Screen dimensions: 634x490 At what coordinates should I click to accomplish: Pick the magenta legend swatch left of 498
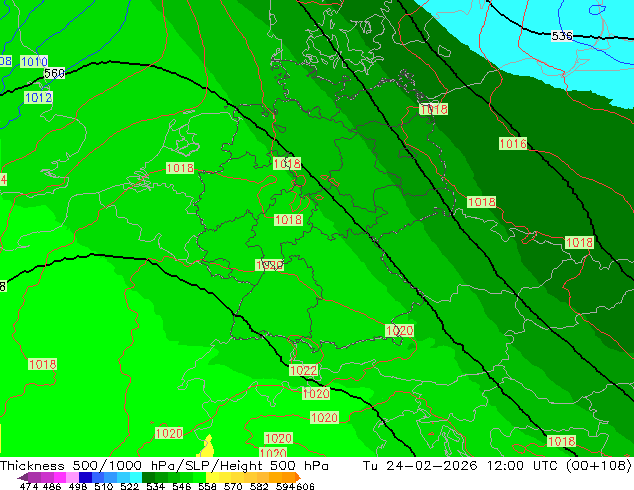pos(59,477)
